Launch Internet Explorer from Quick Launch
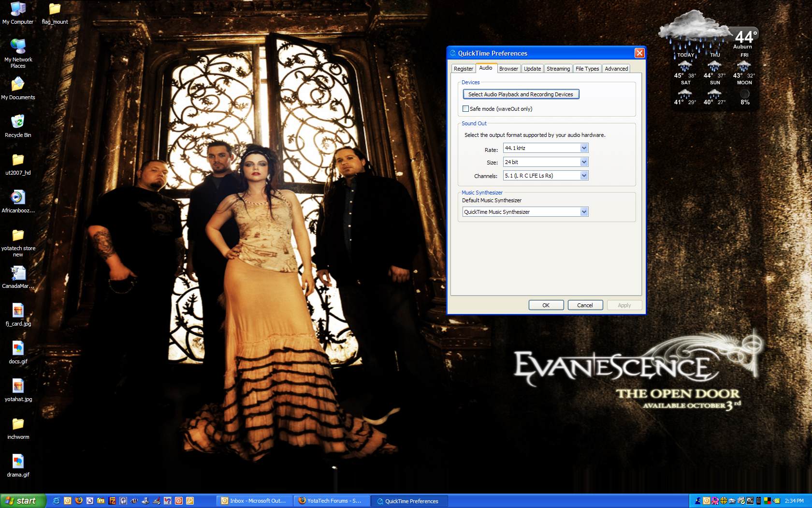812x508 pixels. pos(57,501)
